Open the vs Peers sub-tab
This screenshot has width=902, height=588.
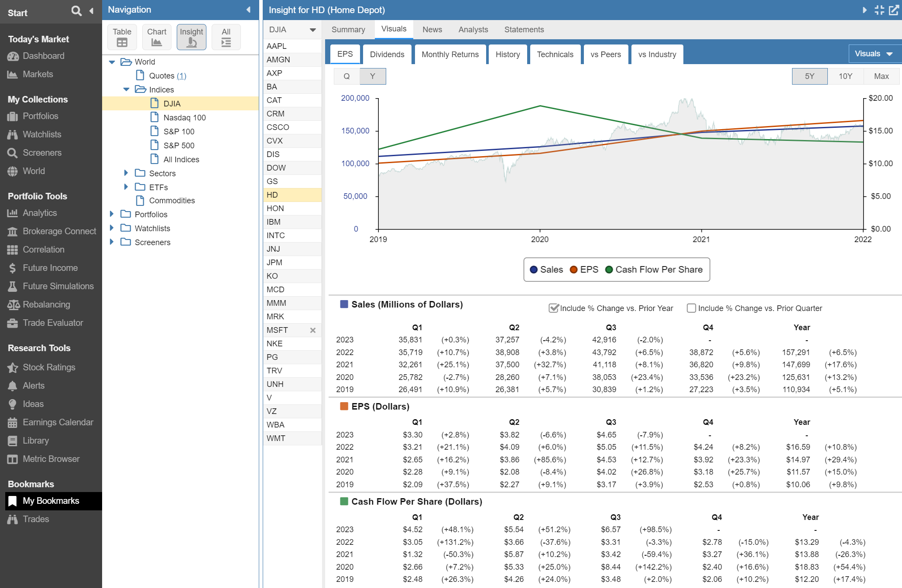(606, 55)
